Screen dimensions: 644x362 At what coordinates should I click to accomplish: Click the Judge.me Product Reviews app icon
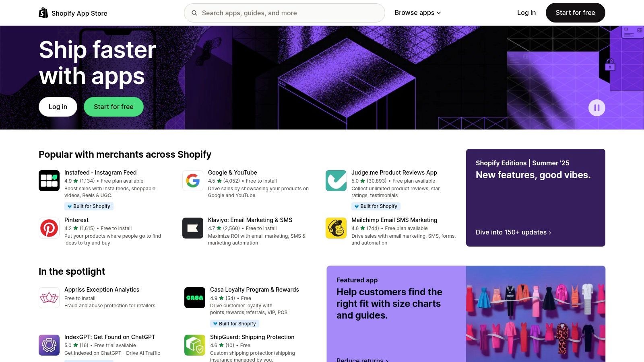(336, 180)
